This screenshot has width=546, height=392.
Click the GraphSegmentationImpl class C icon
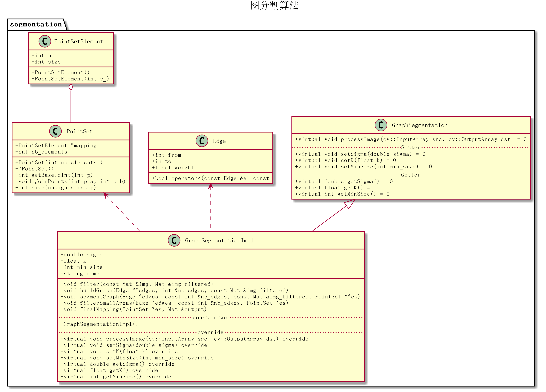tap(174, 240)
